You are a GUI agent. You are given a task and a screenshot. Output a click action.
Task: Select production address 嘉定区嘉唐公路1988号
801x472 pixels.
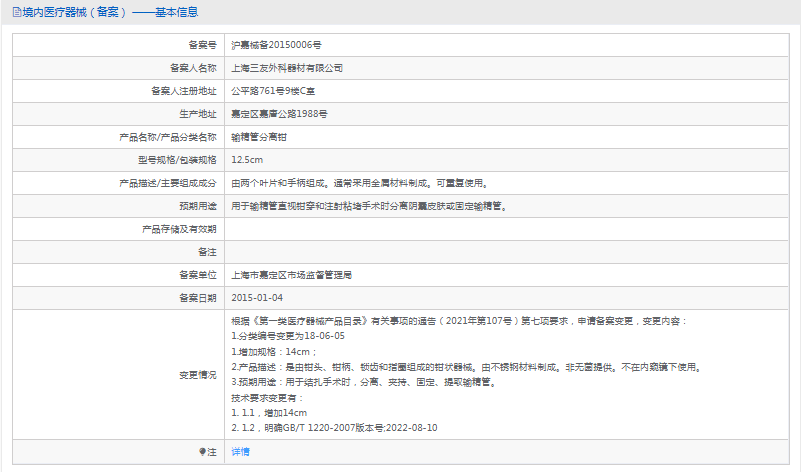[279, 114]
